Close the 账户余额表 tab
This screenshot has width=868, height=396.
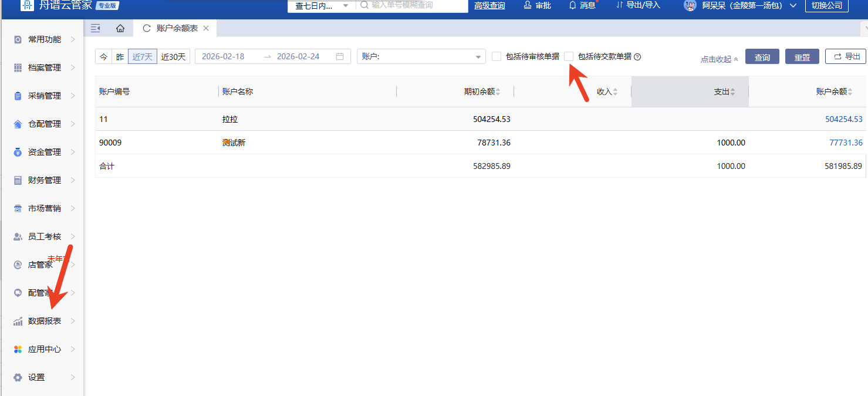(x=206, y=28)
